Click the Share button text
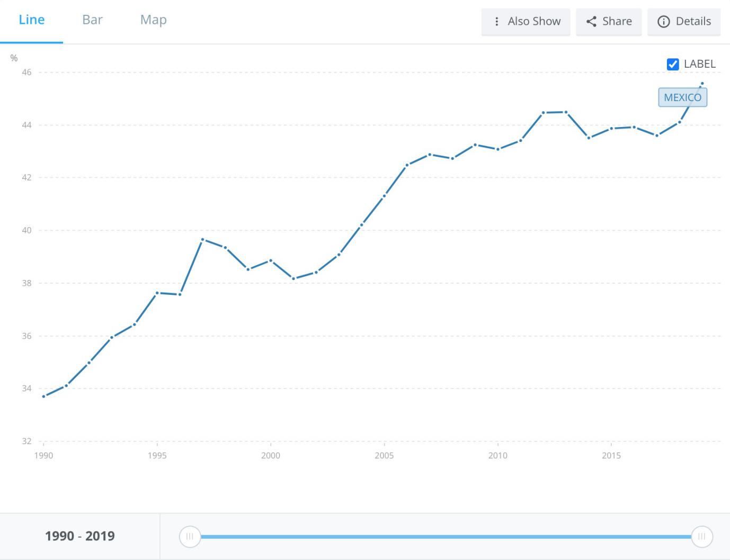The width and height of the screenshot is (730, 560). pos(617,21)
